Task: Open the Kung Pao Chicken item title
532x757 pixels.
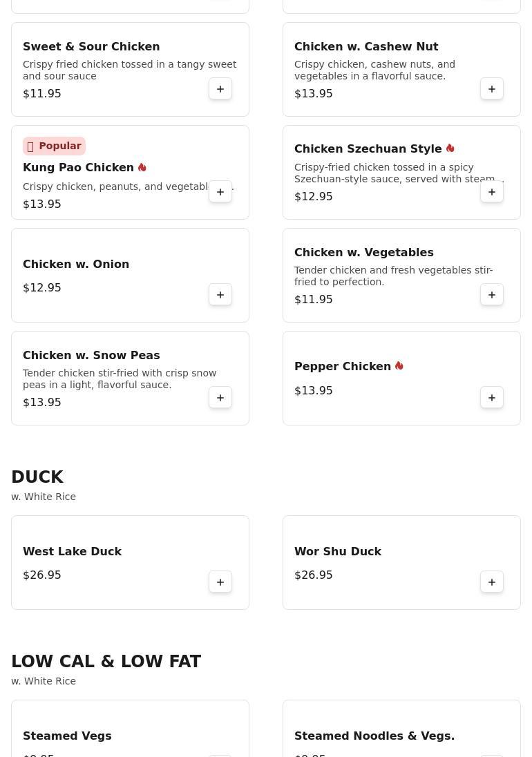Action: (78, 168)
